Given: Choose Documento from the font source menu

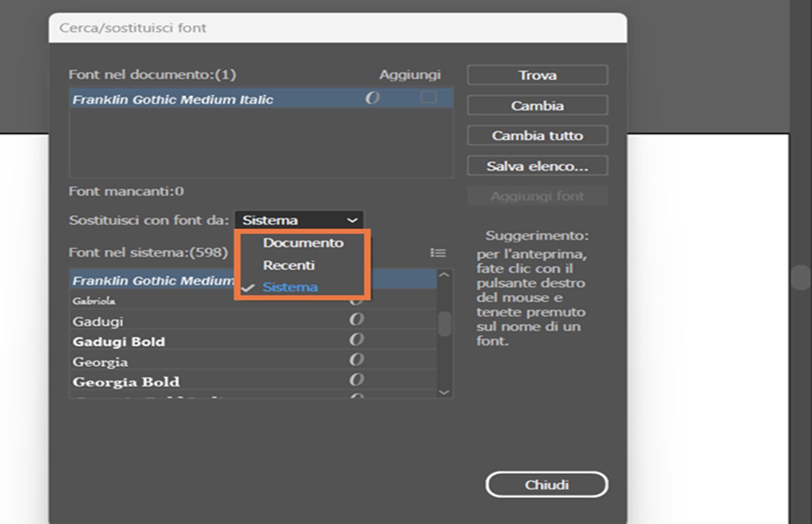Looking at the screenshot, I should coord(303,242).
